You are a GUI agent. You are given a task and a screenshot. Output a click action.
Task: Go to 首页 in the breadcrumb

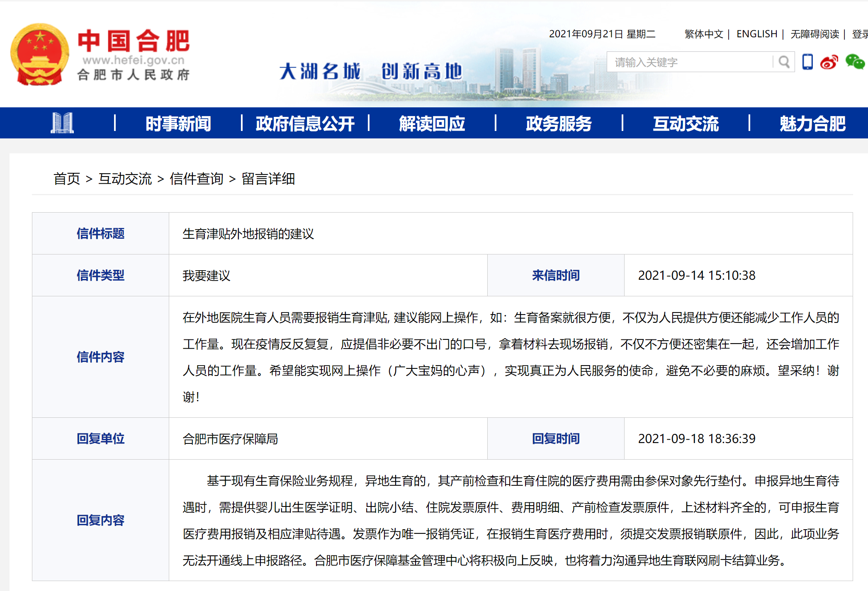tap(67, 179)
